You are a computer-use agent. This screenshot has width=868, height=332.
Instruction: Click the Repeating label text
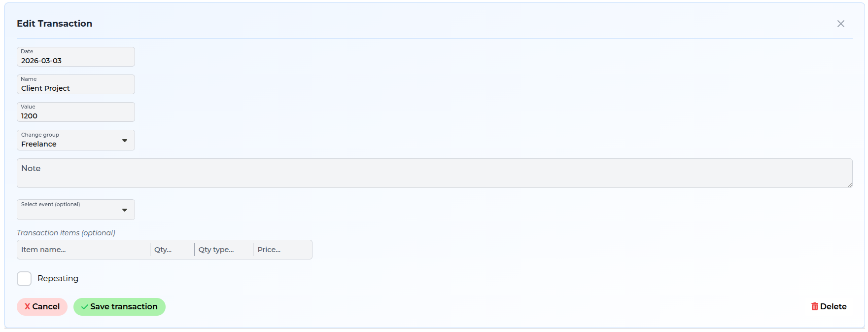pos(58,278)
